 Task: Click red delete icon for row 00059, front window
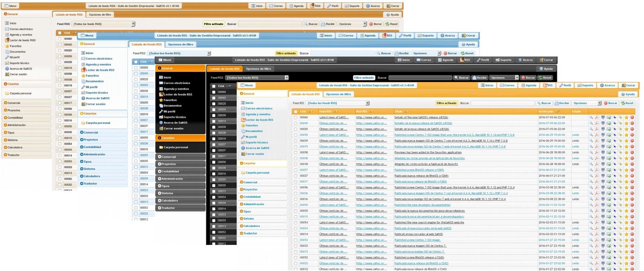[632, 135]
